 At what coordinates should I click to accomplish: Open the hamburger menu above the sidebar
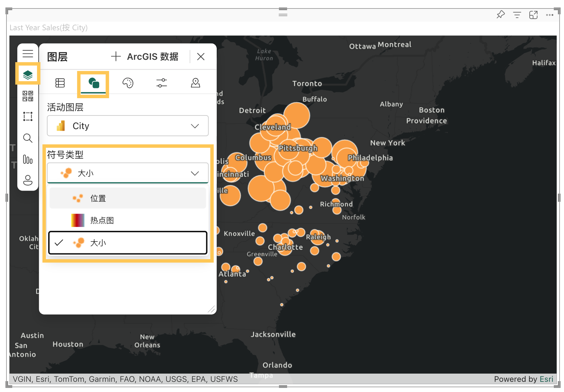click(x=28, y=53)
